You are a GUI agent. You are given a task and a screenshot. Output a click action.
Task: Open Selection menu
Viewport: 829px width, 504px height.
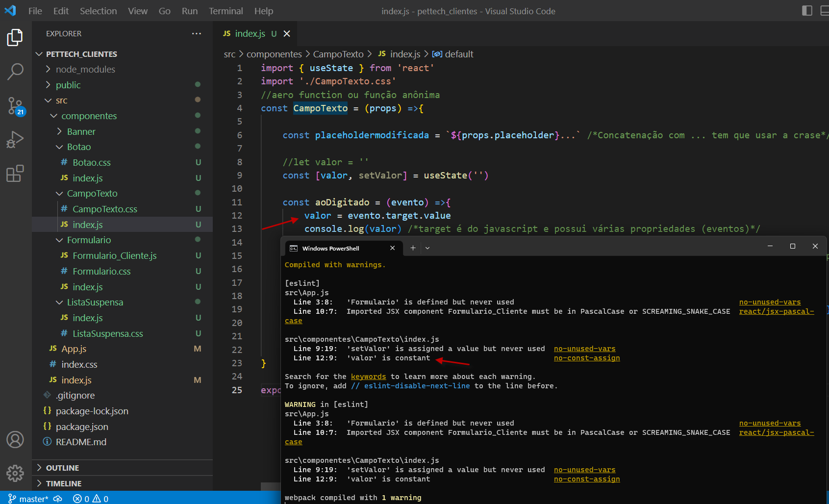click(x=99, y=11)
